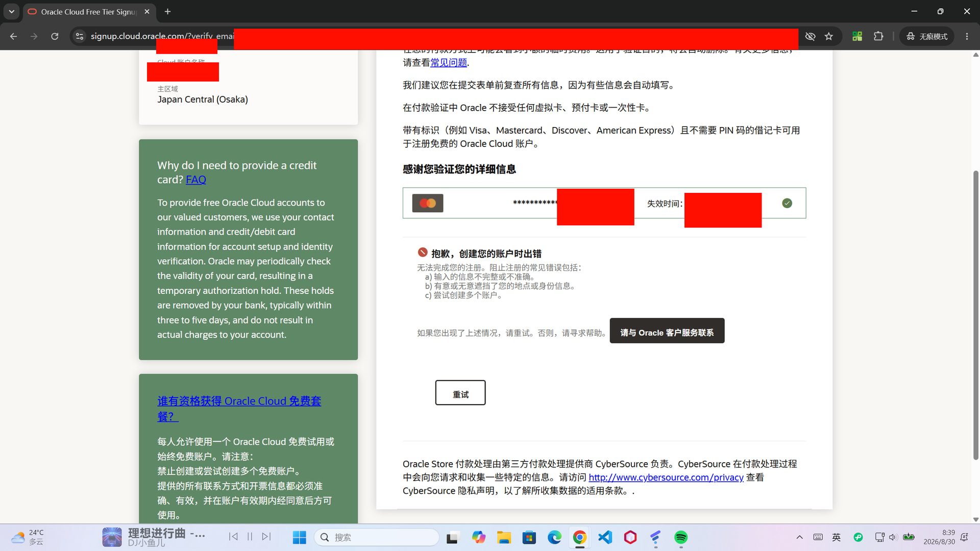
Task: Open Visual Studio Code from the taskbar
Action: point(605,537)
